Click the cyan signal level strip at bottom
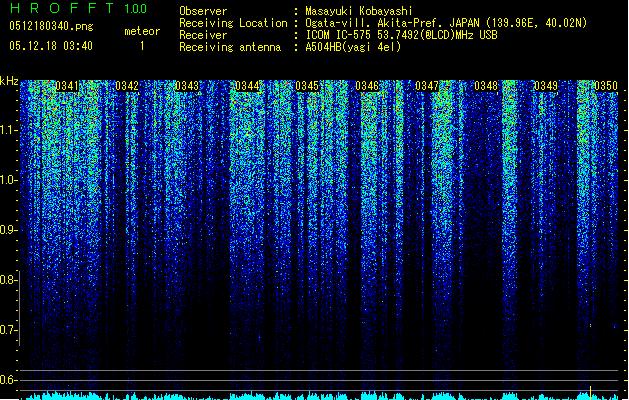Viewport: 629px width, 400px height. (319, 396)
